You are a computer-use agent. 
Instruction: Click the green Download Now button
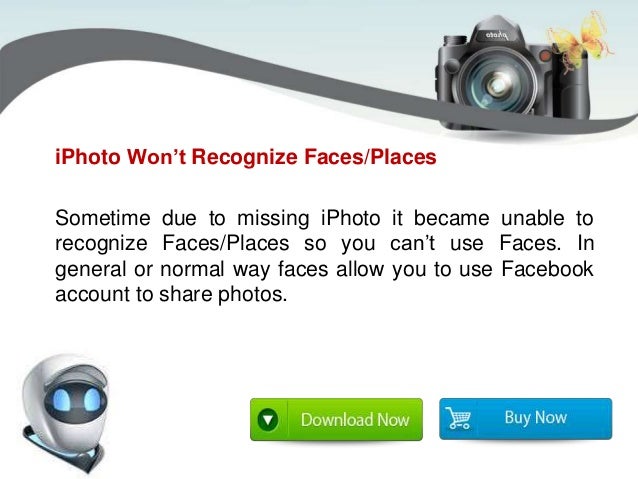point(336,419)
